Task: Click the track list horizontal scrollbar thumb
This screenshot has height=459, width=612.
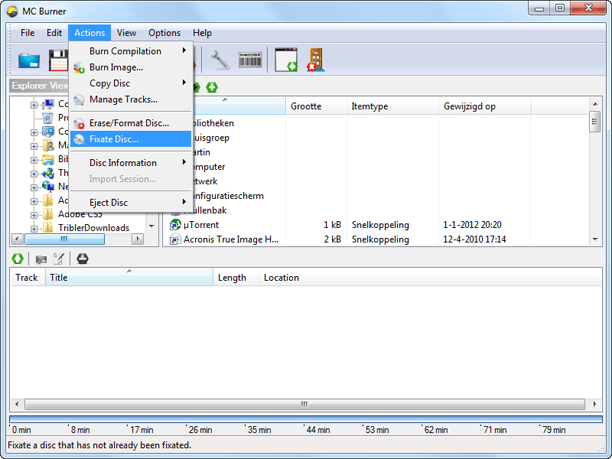Action: [304, 404]
